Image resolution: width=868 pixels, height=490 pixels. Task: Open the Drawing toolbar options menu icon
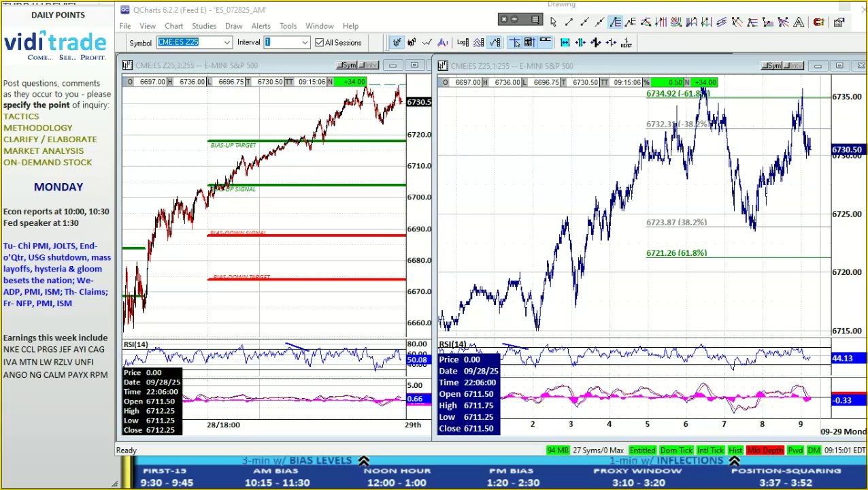pos(535,20)
